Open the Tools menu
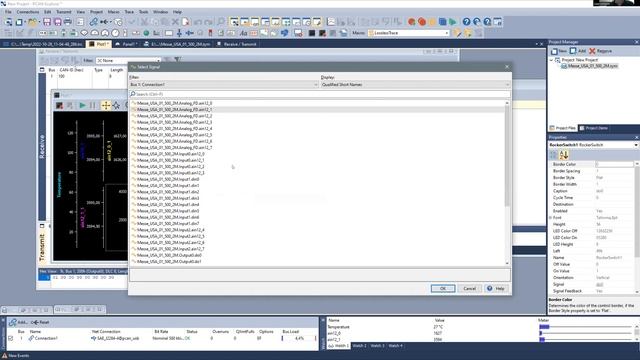The height and width of the screenshot is (360, 640). (144, 12)
